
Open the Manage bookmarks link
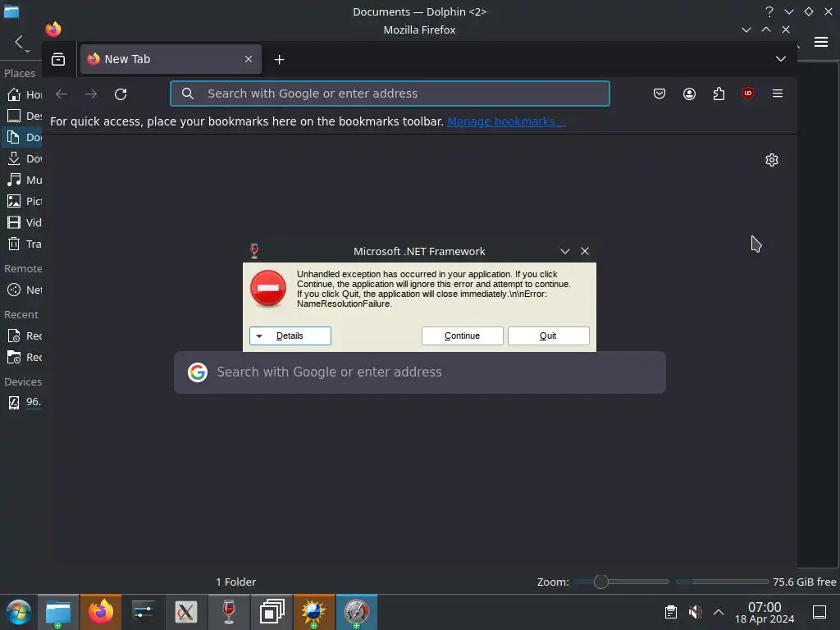click(506, 121)
